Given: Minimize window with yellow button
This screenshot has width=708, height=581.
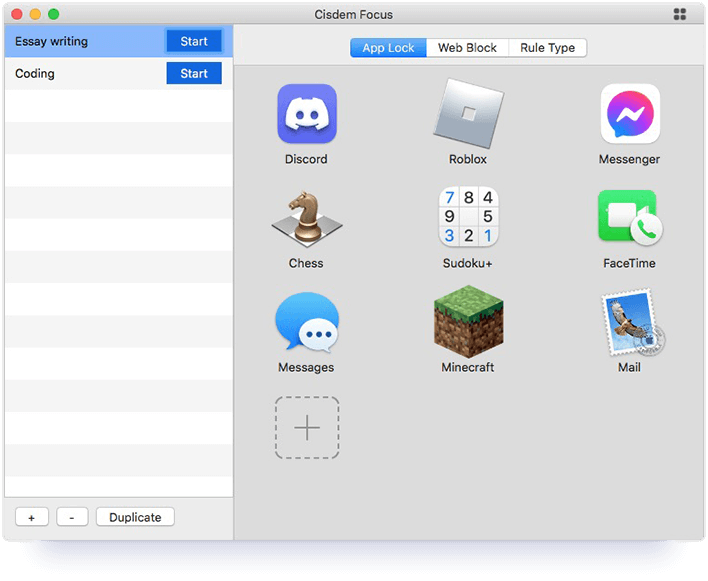Looking at the screenshot, I should [35, 14].
